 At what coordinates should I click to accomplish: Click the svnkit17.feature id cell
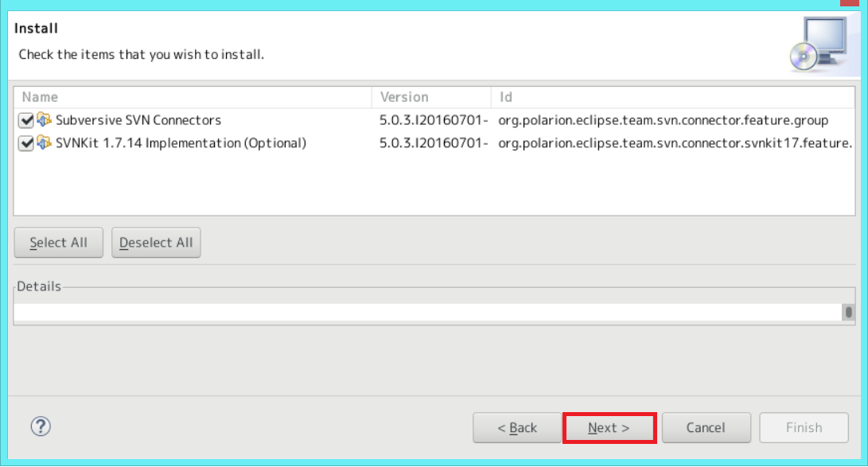(675, 143)
